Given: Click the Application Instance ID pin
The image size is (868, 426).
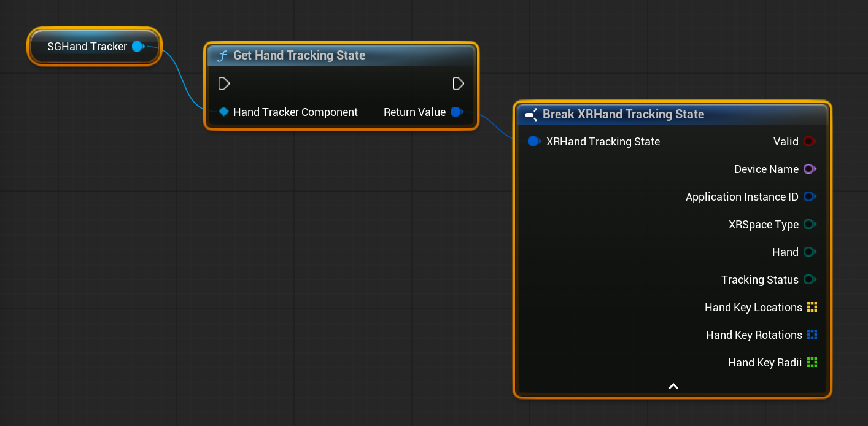Looking at the screenshot, I should pyautogui.click(x=810, y=196).
